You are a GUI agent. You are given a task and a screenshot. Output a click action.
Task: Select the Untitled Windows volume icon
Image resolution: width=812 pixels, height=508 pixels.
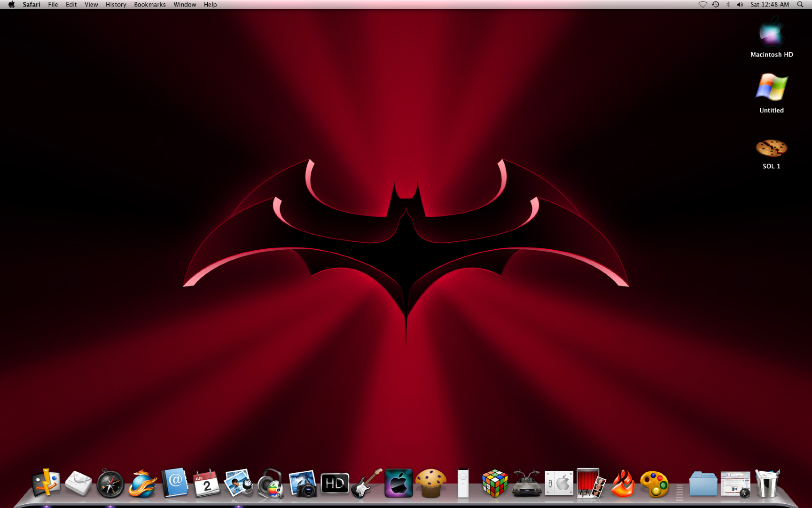pos(772,93)
